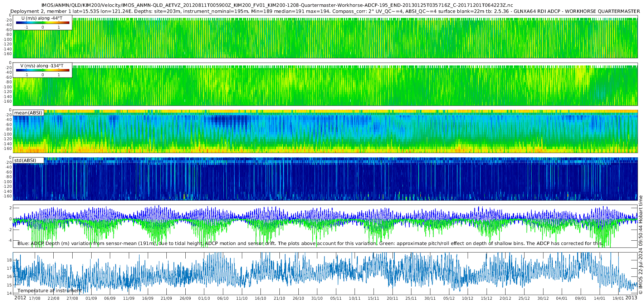Screen dimensions: 644x304
Task: Click the 25/12 date tick label
Action: (524, 298)
